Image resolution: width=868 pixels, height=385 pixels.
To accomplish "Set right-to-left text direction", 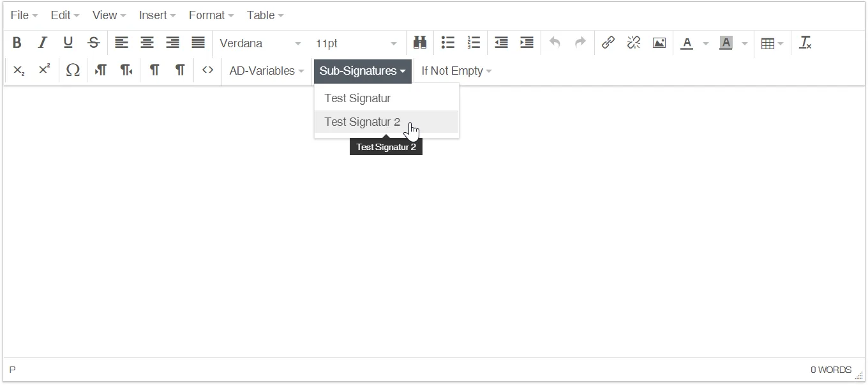I will tap(126, 70).
